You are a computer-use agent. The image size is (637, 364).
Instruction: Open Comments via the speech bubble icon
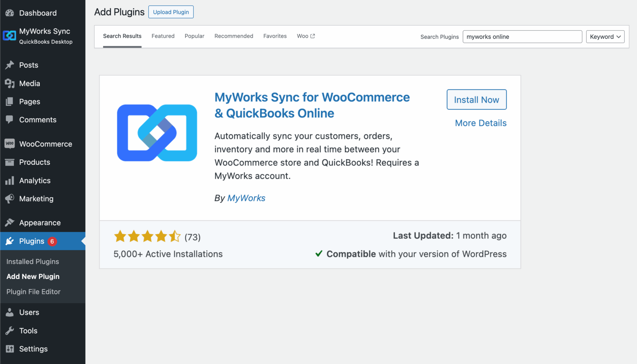[9, 120]
